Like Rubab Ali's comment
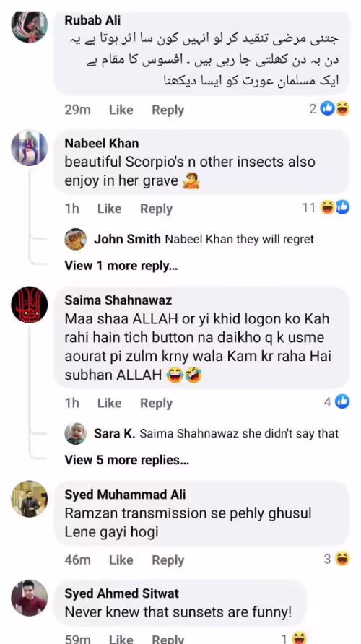 [121, 110]
